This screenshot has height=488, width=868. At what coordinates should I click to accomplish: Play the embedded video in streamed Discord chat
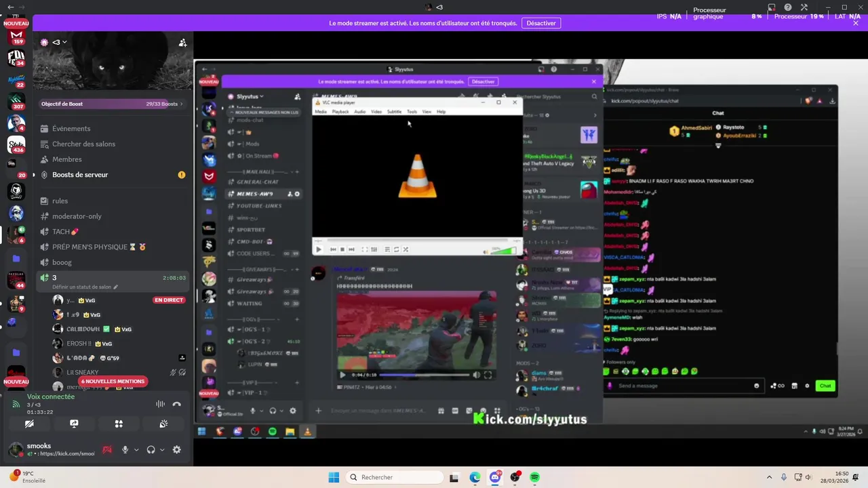(x=342, y=375)
